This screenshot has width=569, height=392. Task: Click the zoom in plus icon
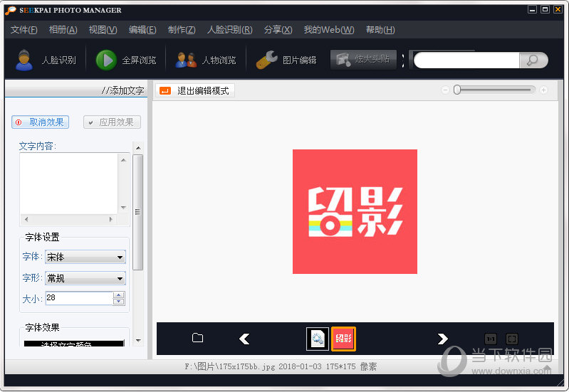(543, 90)
